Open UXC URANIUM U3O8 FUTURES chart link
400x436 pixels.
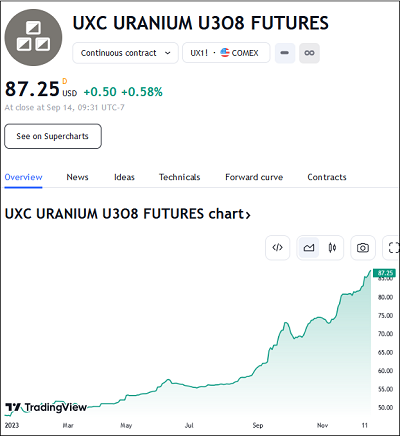127,214
